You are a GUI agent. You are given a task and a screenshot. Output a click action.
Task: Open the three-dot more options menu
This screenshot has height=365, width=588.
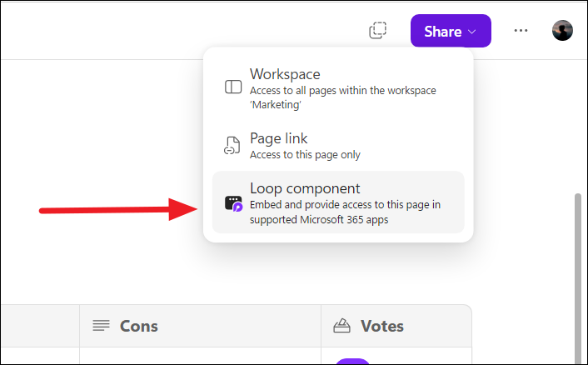(521, 30)
